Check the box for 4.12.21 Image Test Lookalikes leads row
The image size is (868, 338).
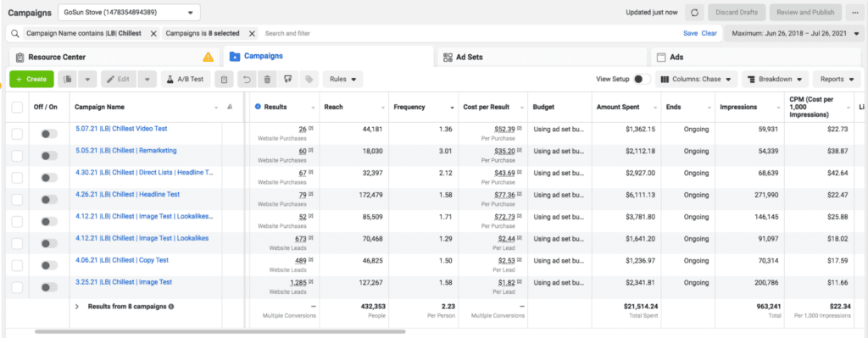click(x=17, y=243)
